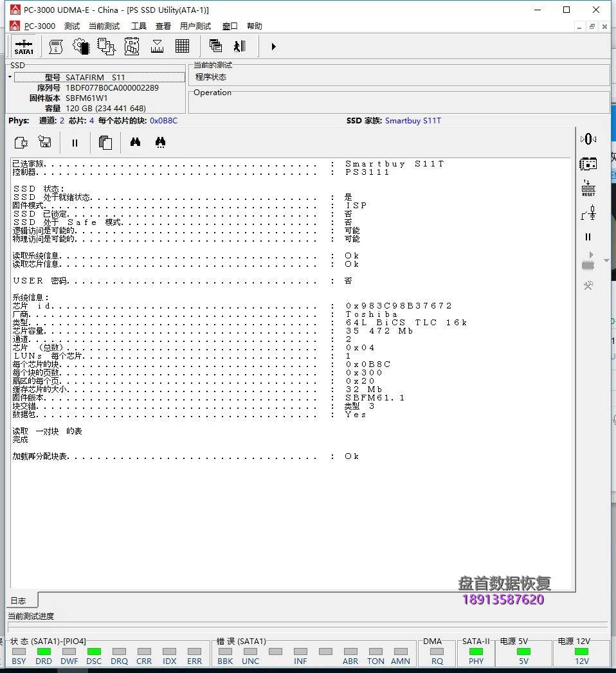Click the UNC error indicator
Image resolution: width=616 pixels, height=673 pixels.
250,652
